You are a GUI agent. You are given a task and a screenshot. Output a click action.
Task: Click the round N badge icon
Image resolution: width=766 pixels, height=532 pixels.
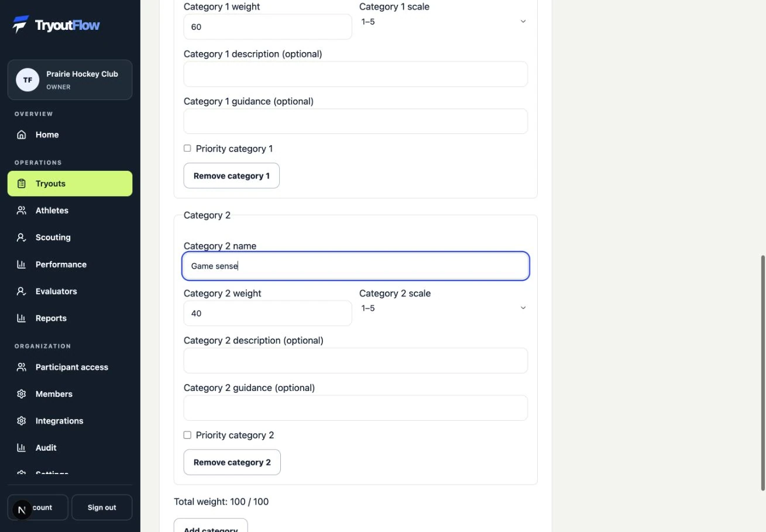22,510
